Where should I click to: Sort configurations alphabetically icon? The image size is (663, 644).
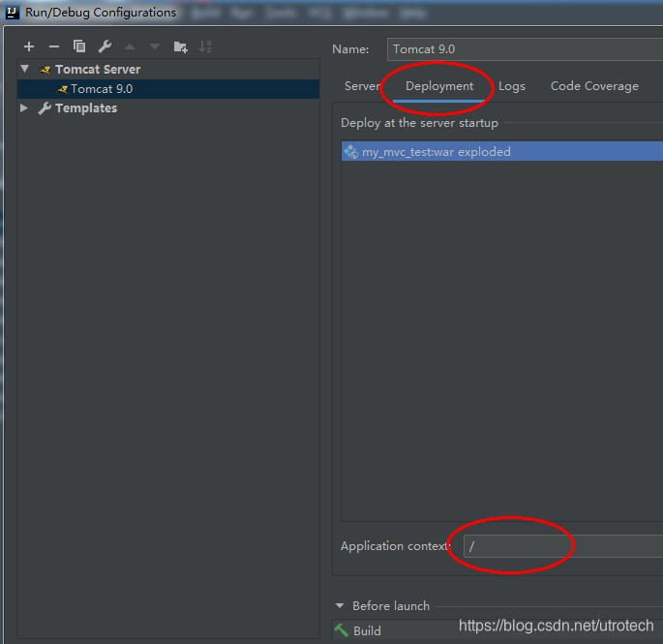(205, 46)
